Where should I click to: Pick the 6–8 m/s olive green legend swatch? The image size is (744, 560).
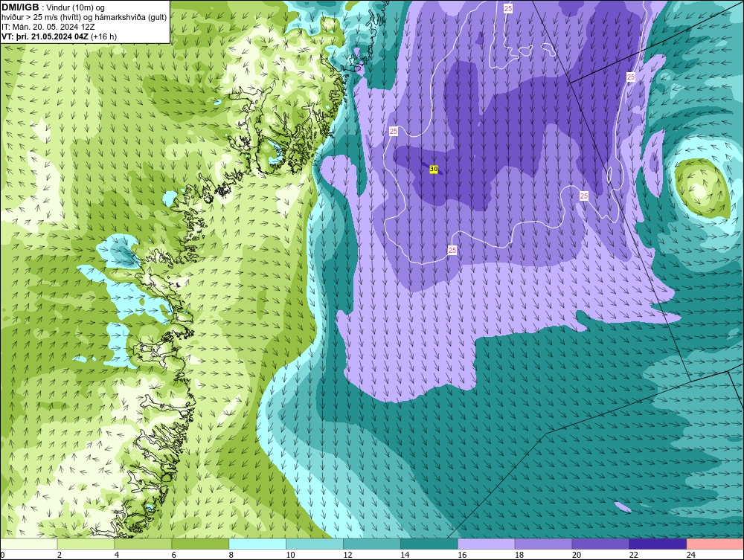(200, 544)
